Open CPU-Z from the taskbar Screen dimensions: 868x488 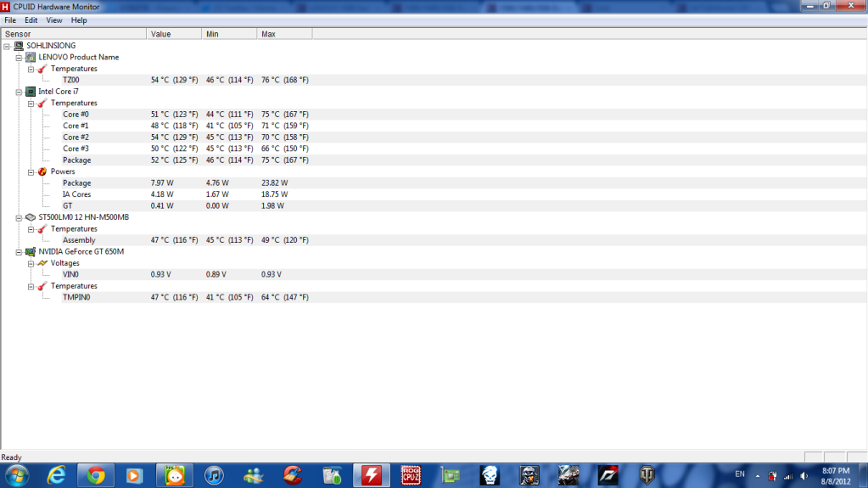412,475
